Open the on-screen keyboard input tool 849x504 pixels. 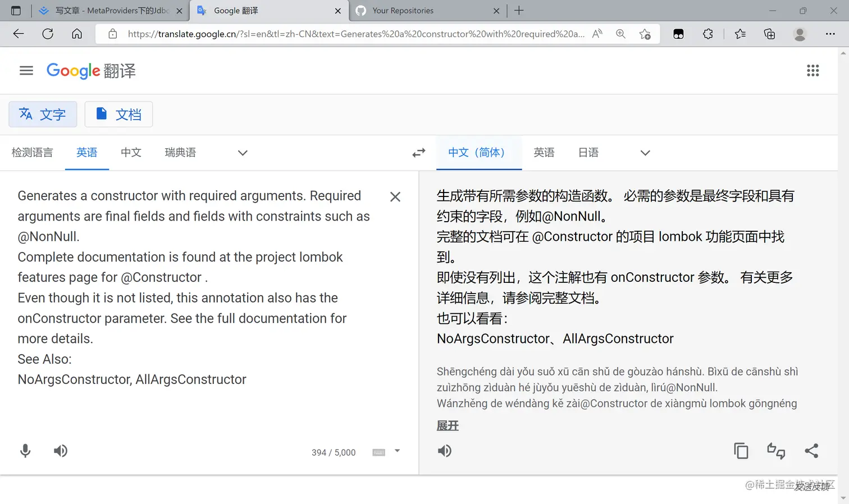379,452
